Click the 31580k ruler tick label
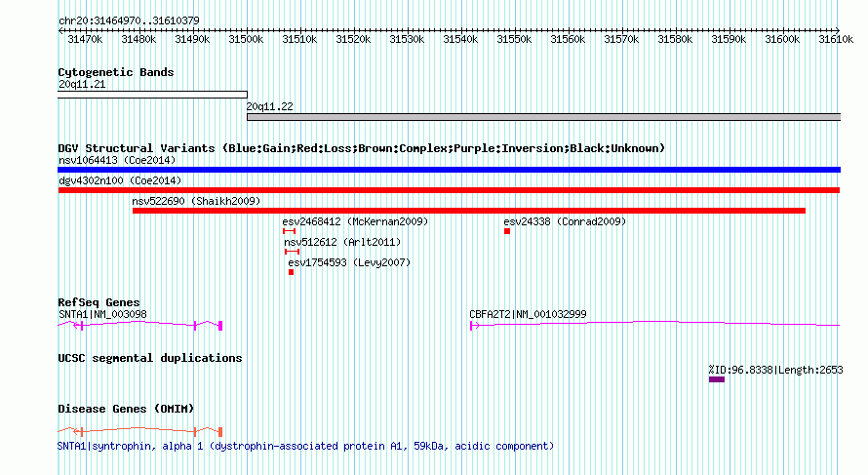This screenshot has width=868, height=475. pyautogui.click(x=675, y=40)
